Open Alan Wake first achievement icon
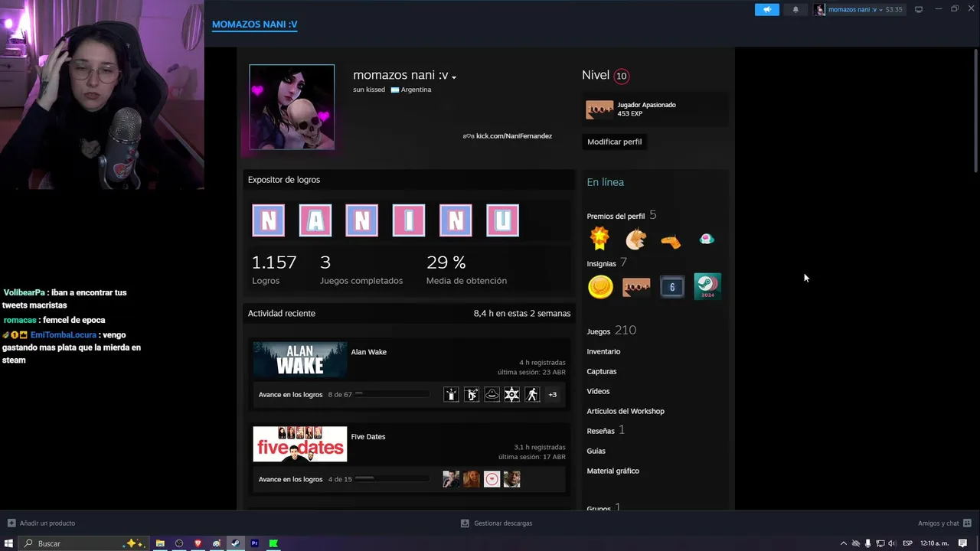980x551 pixels. (452, 394)
